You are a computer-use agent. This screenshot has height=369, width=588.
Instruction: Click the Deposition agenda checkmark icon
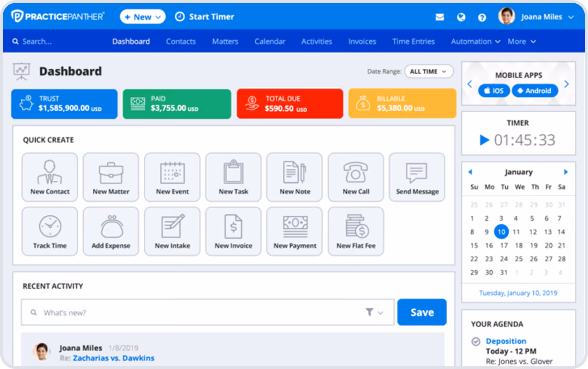[476, 341]
